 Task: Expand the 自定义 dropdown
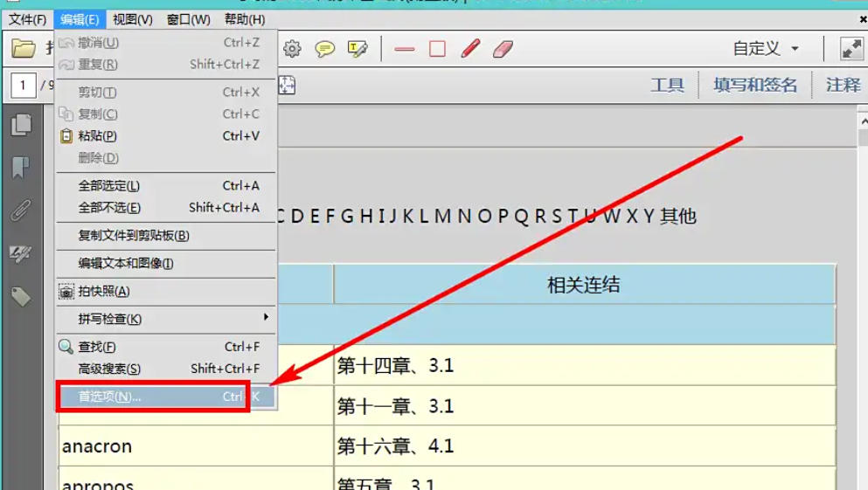click(766, 49)
